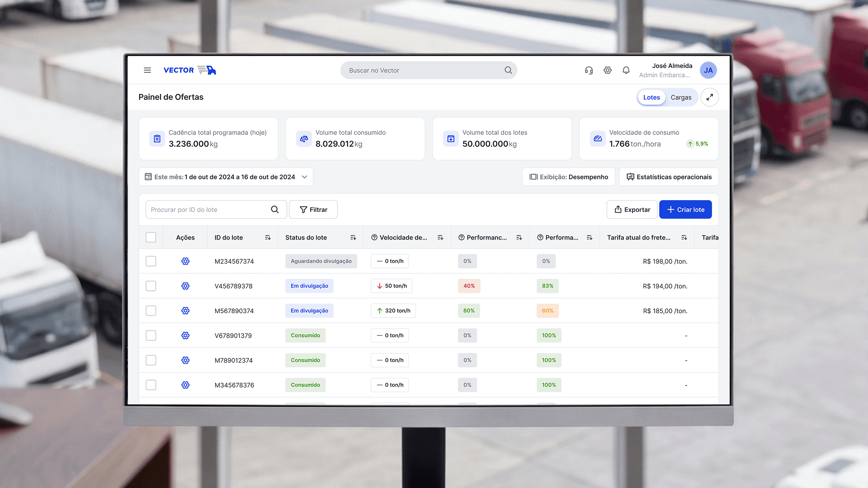Open the notifications bell

click(626, 70)
